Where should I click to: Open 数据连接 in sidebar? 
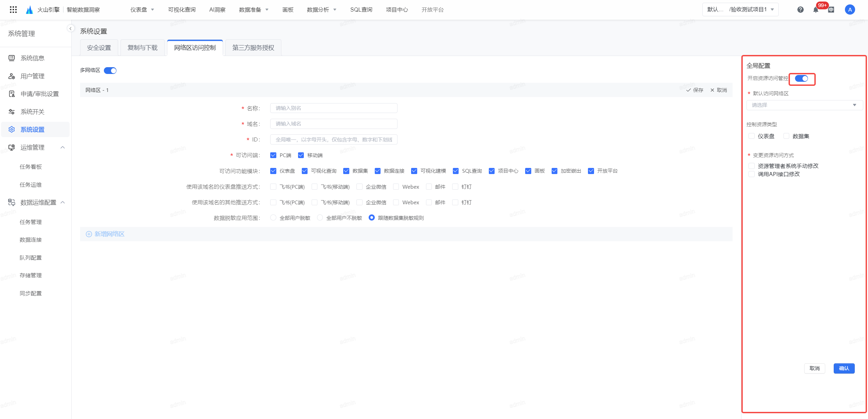[31, 240]
